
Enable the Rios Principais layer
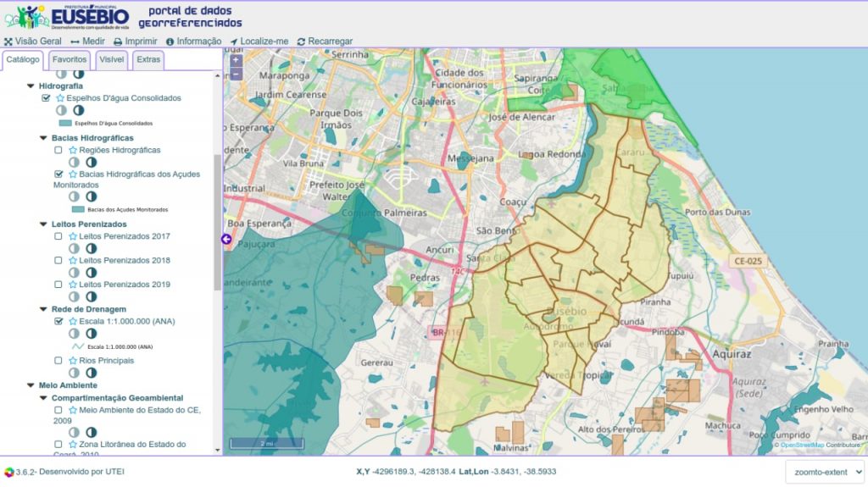pos(58,361)
